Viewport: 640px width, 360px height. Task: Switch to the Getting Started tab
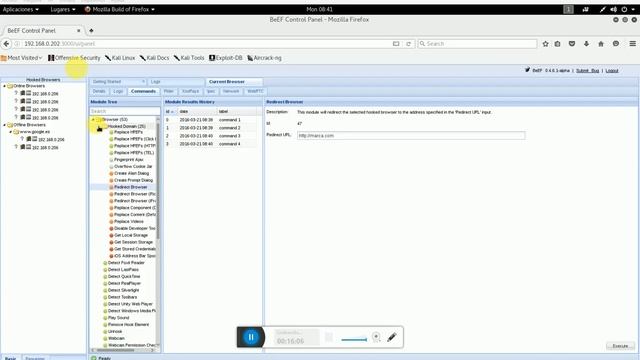[x=118, y=82]
